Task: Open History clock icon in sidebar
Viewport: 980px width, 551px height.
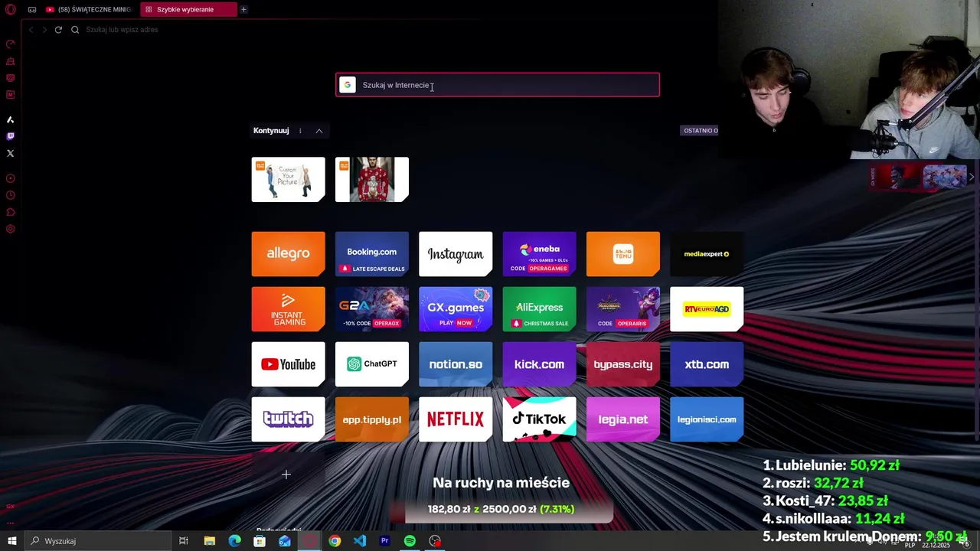Action: tap(11, 195)
